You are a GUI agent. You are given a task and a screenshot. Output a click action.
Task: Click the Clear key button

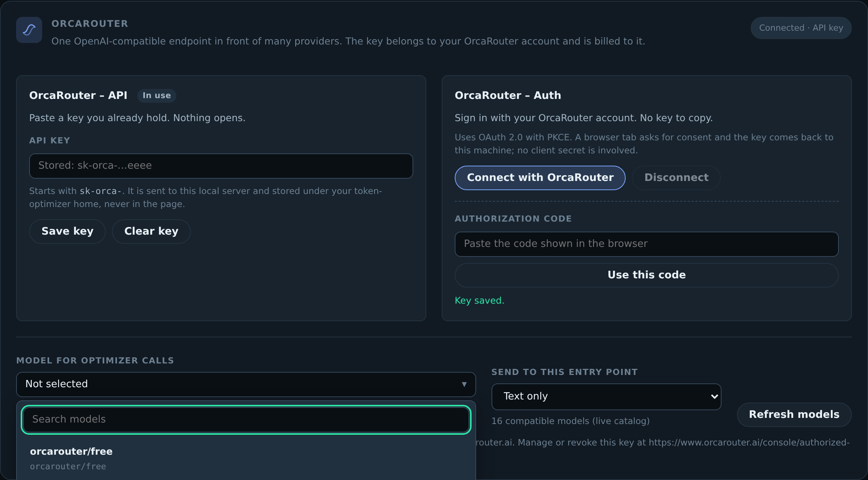pos(151,231)
